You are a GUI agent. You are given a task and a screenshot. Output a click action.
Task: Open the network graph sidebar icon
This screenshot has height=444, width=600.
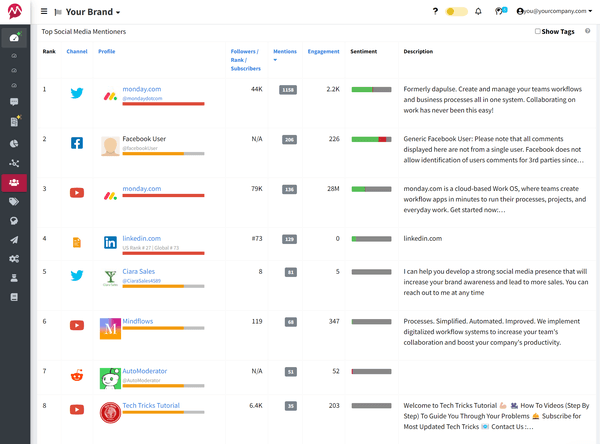pos(14,163)
